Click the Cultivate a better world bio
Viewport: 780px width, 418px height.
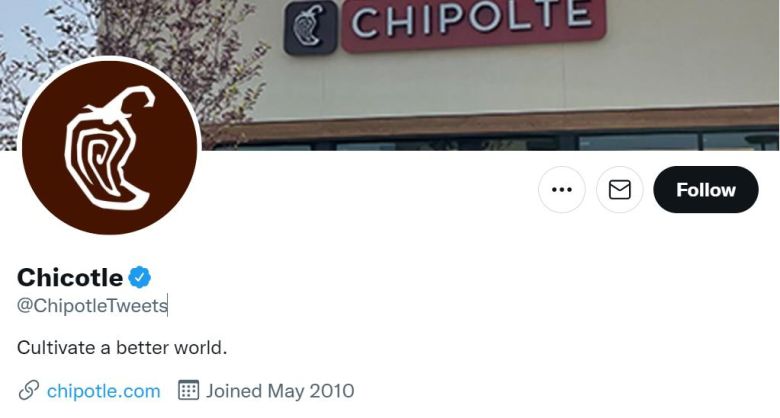[x=122, y=347]
